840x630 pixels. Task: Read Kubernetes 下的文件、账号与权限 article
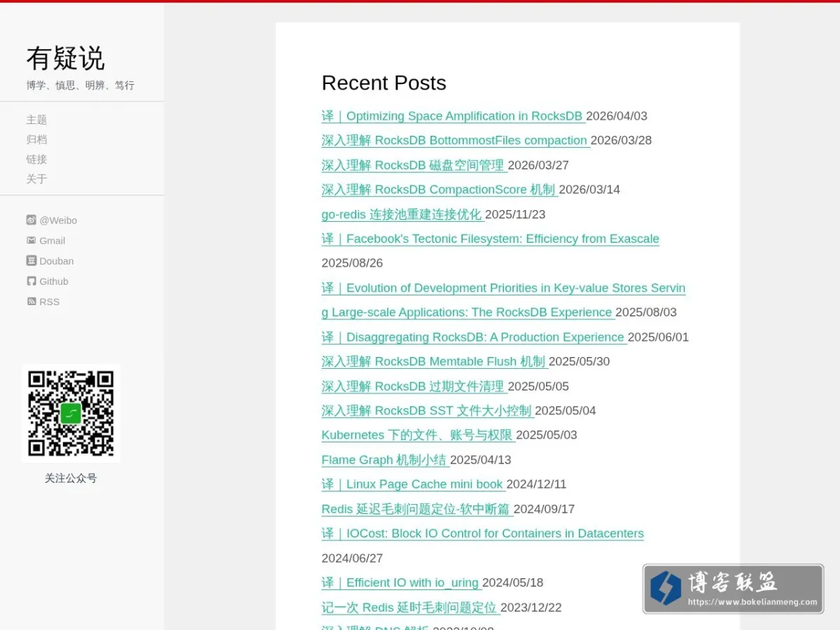(417, 435)
